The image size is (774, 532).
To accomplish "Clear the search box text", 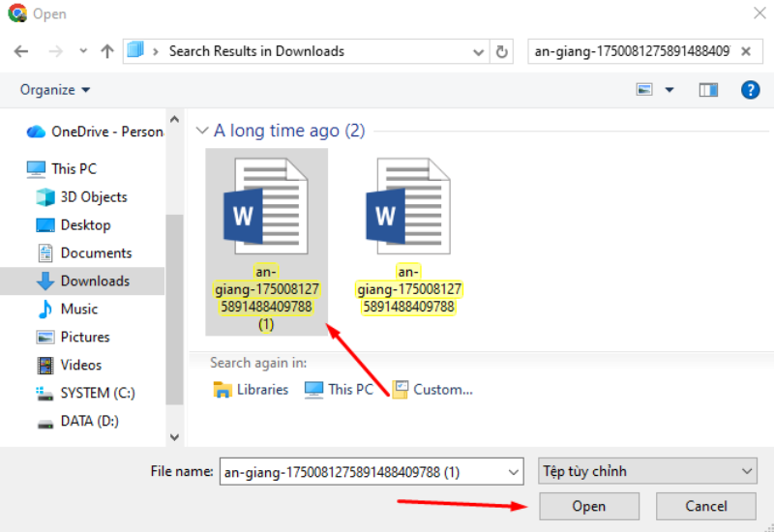I will click(x=746, y=51).
